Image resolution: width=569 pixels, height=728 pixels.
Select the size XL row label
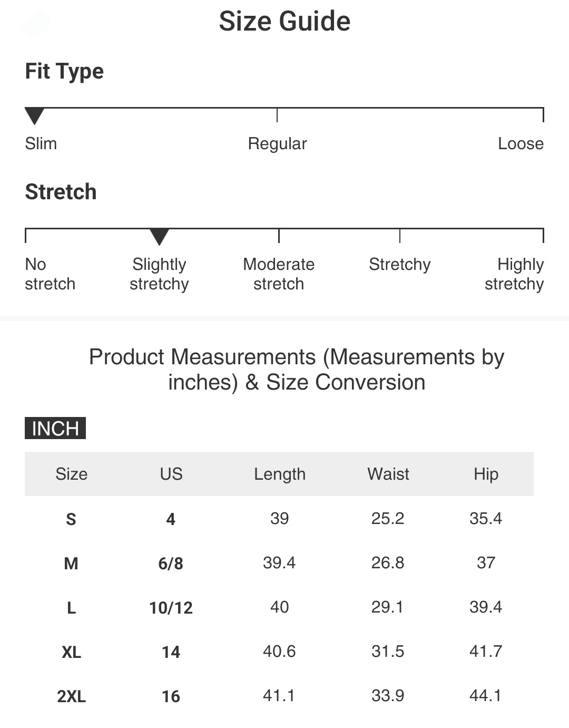71,652
